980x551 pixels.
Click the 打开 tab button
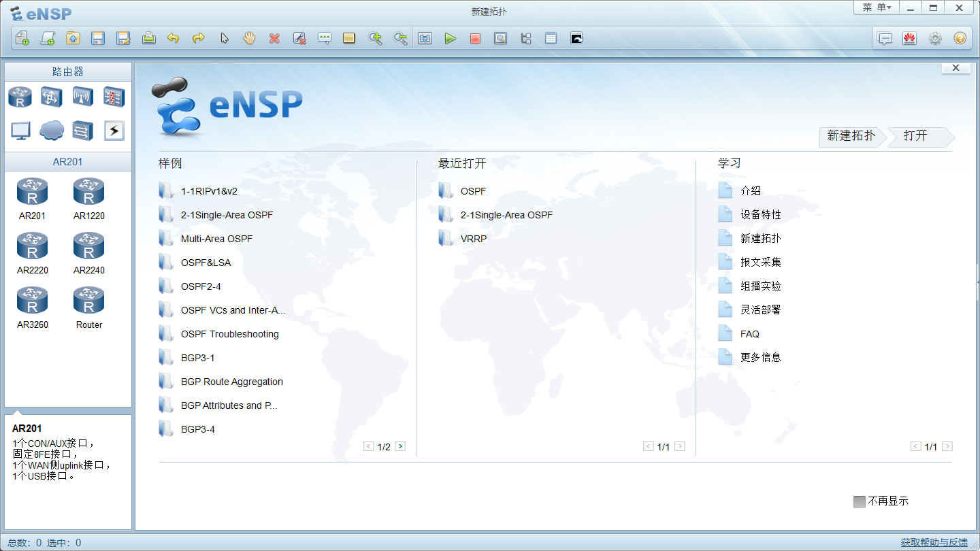(x=920, y=136)
